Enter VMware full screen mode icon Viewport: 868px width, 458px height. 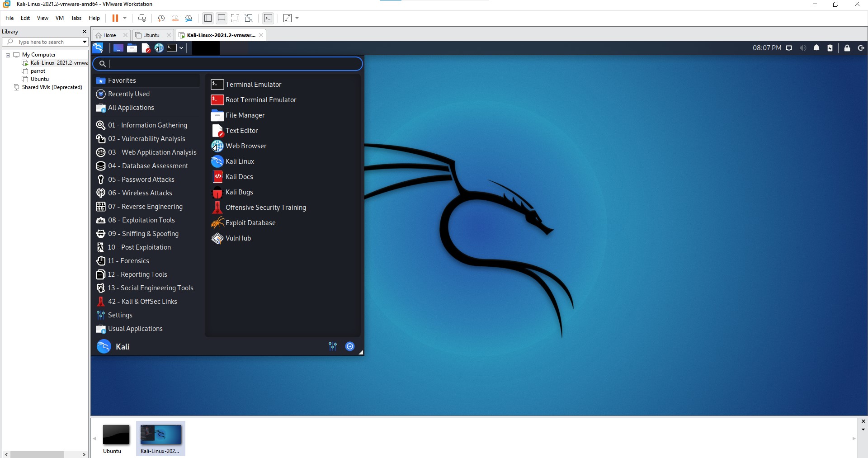pyautogui.click(x=235, y=18)
